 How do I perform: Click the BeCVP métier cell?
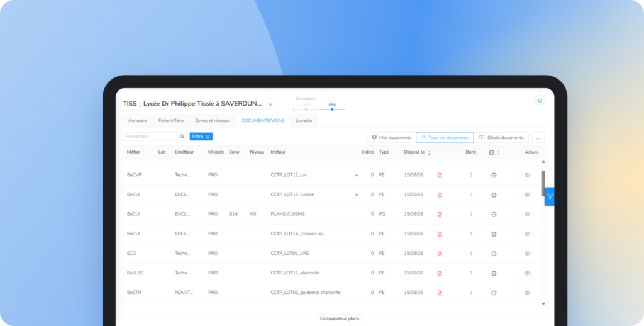pyautogui.click(x=135, y=175)
